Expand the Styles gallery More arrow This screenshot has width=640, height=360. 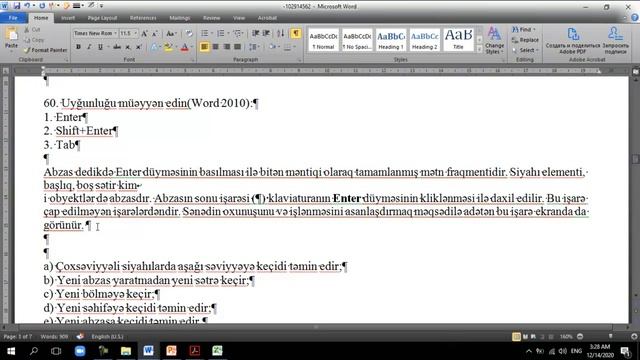(479, 49)
